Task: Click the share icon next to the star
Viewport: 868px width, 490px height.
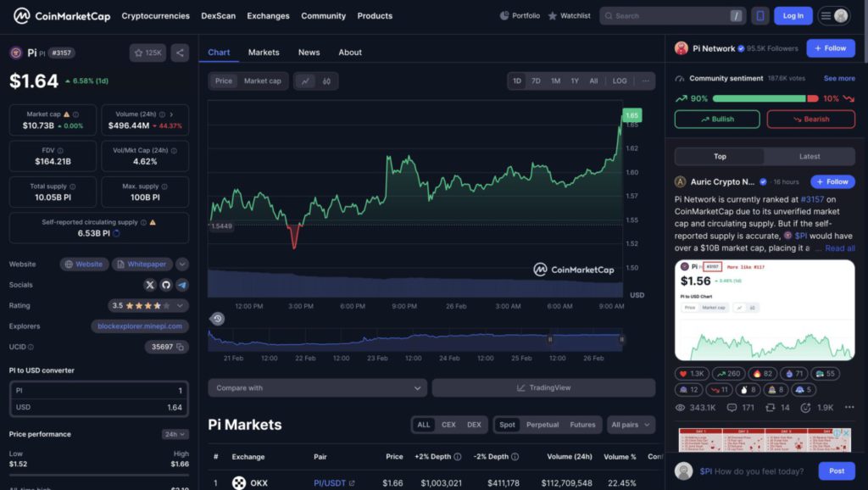Action: [x=180, y=52]
